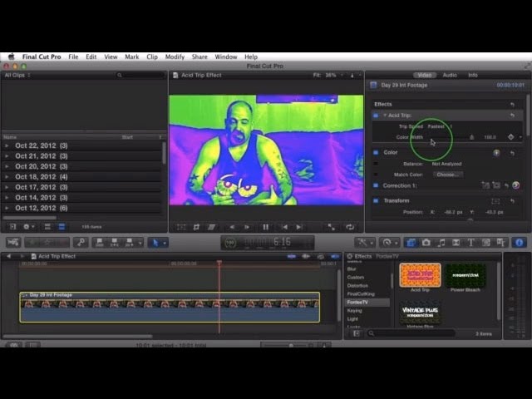532x399 pixels.
Task: Click the play reverse button
Action: pos(232,227)
